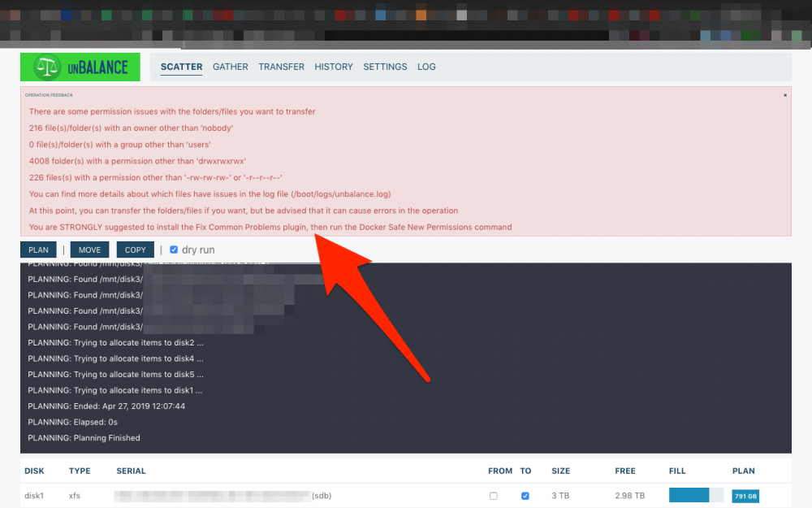Select 'There are some permission issues' message
The width and height of the screenshot is (812, 508).
point(172,111)
